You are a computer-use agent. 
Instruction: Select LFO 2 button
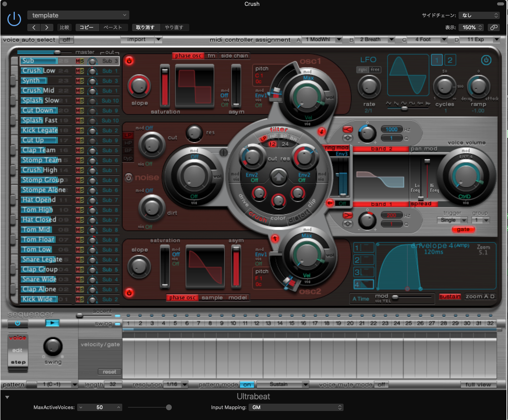[450, 60]
